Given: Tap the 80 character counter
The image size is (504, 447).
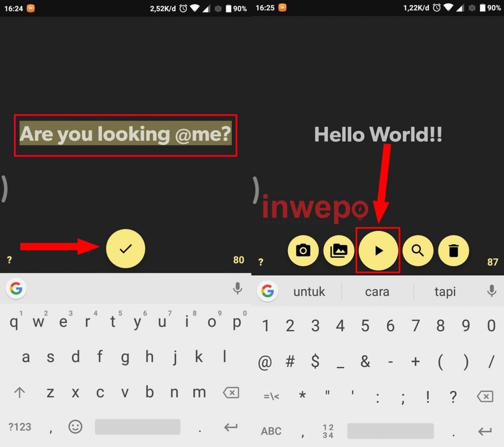Looking at the screenshot, I should (239, 260).
